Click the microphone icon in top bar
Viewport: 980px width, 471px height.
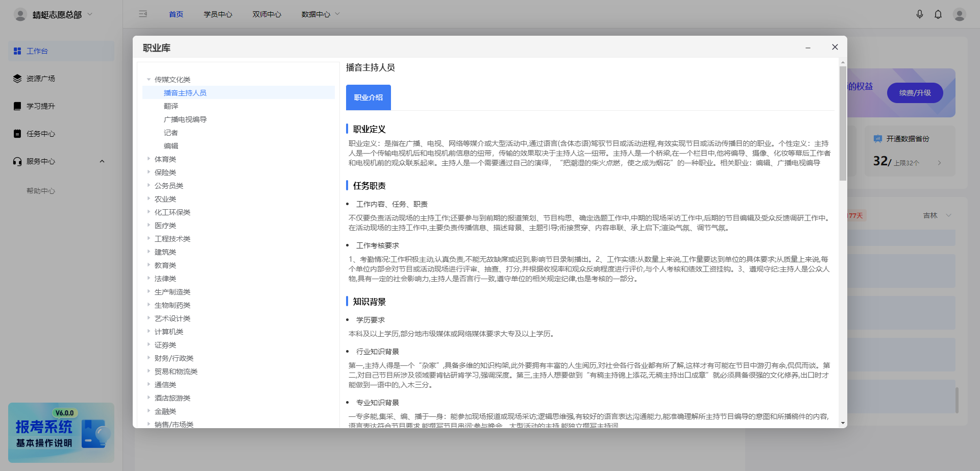[920, 14]
